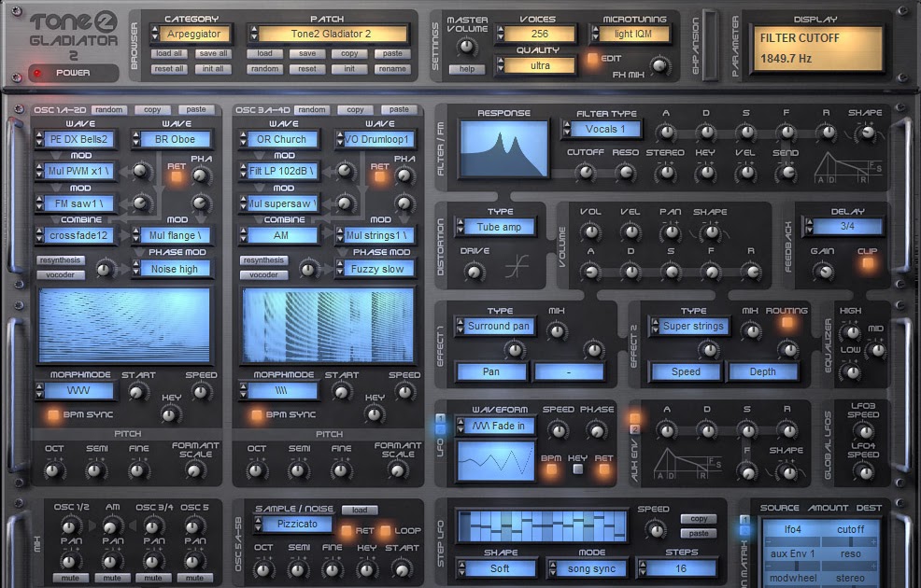921x588 pixels.
Task: Open the Voices 256 selector
Action: pyautogui.click(x=535, y=34)
